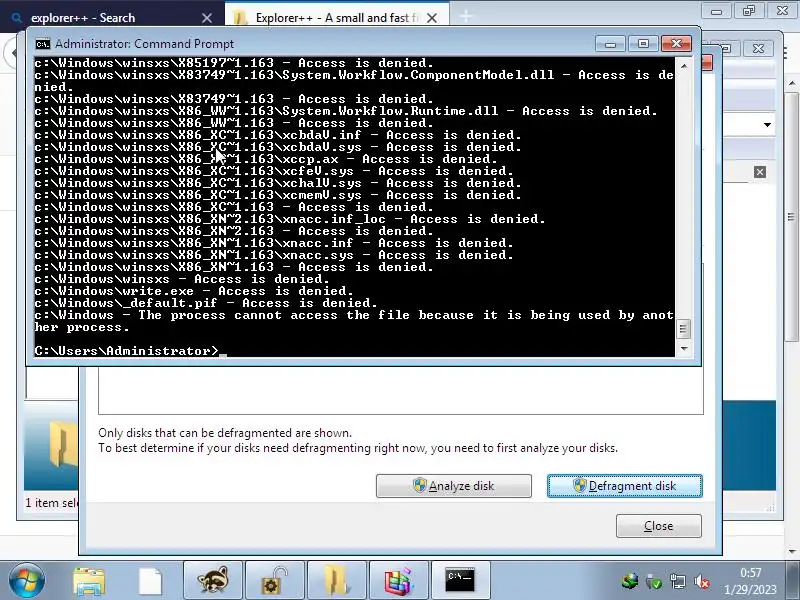The image size is (800, 600).
Task: Open the raccoon app in taskbar
Action: (212, 581)
